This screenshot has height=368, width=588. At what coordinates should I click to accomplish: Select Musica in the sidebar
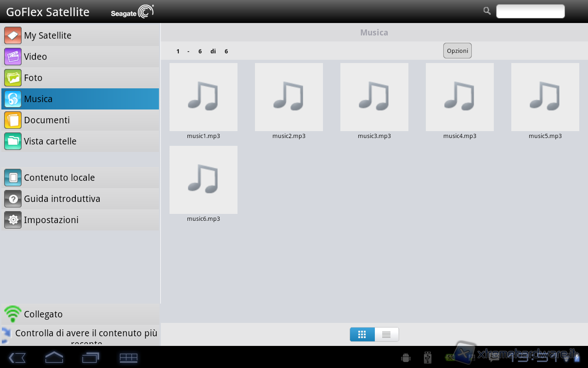(x=80, y=99)
